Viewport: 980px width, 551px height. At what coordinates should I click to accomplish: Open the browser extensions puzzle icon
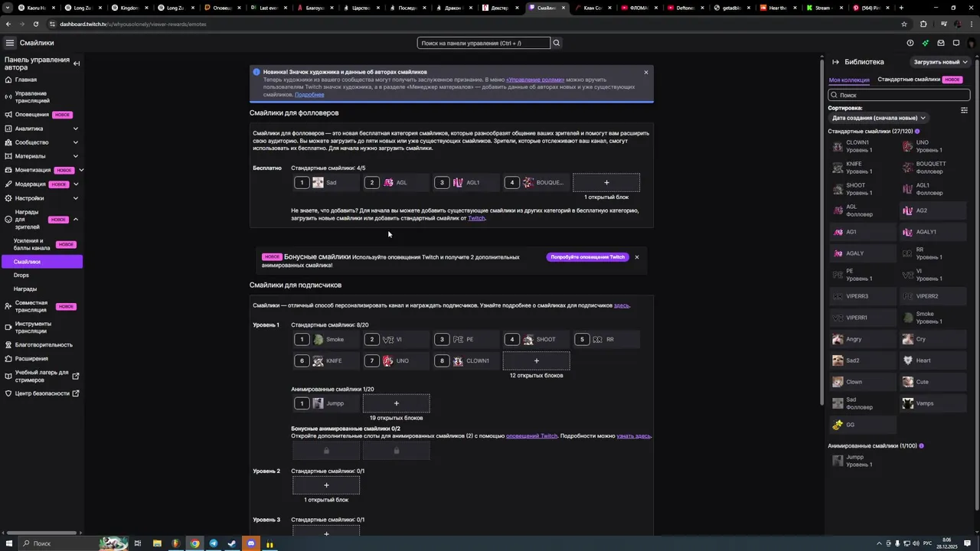[x=923, y=24]
